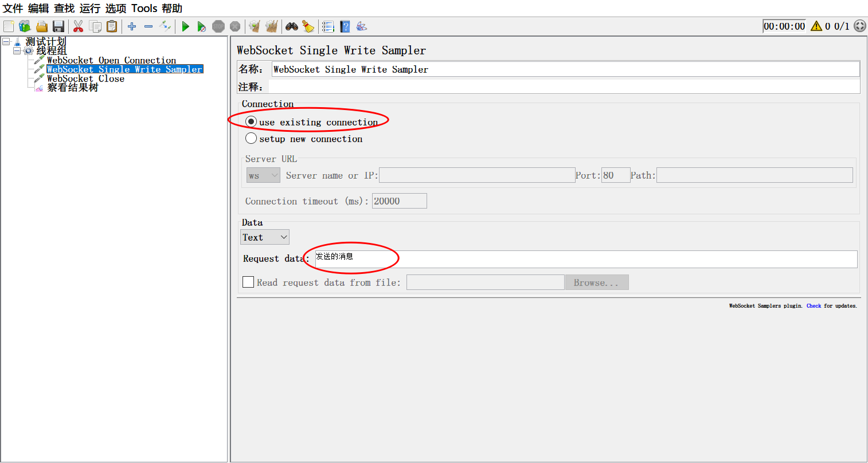Click the Start test green play icon

pos(185,26)
